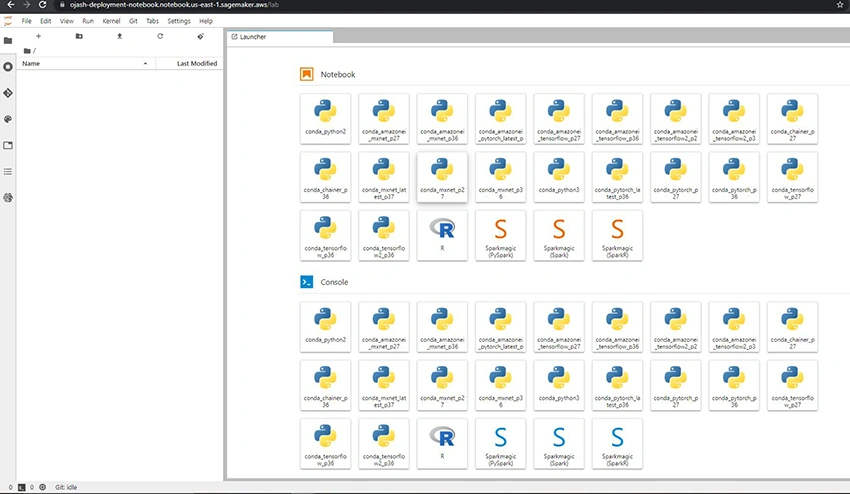The width and height of the screenshot is (850, 494).
Task: Launch conda_amazonei_pytorch_latest notebook
Action: (x=500, y=119)
